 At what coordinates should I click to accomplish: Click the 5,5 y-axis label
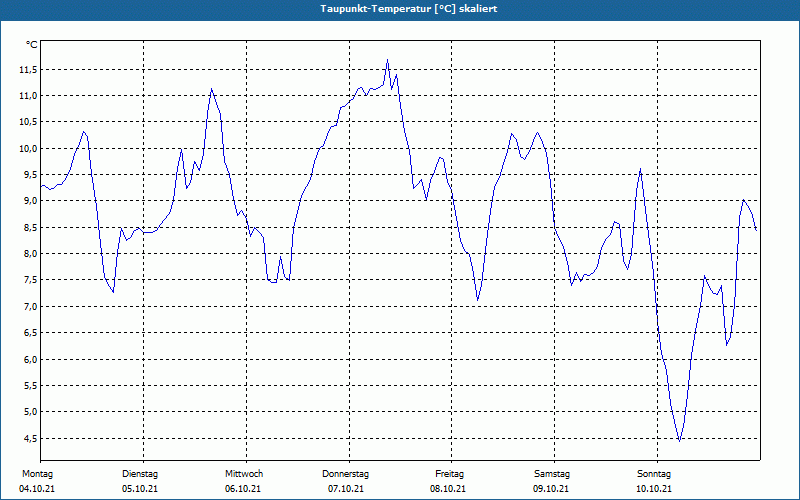click(x=30, y=386)
